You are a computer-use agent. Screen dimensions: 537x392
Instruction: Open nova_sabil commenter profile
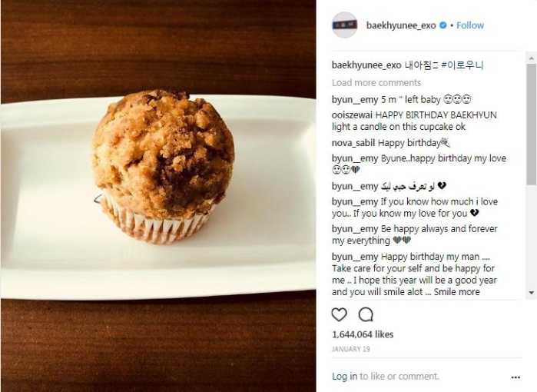point(353,142)
